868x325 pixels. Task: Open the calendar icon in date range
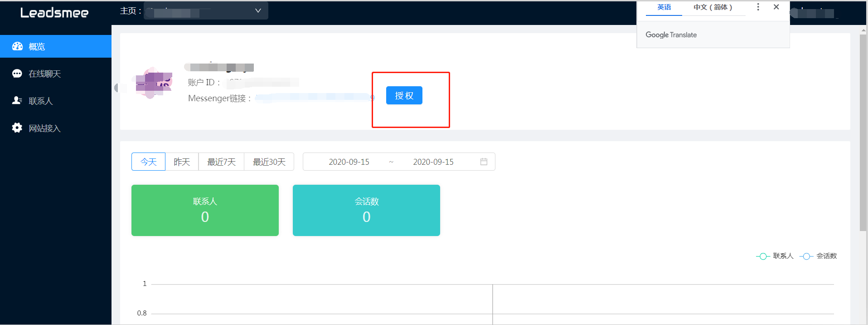coord(484,162)
